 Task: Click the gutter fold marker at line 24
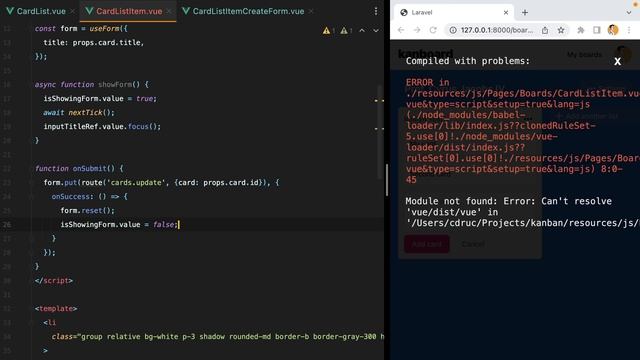(31, 196)
